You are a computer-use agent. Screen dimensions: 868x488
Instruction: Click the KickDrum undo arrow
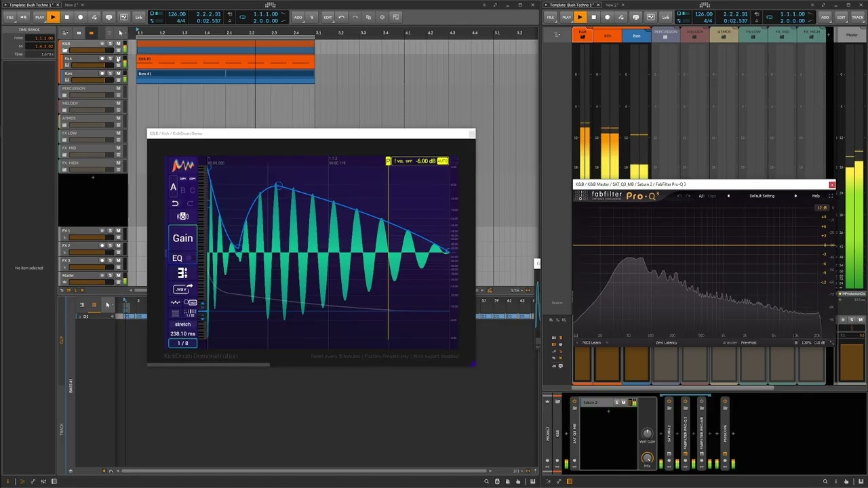(x=175, y=203)
